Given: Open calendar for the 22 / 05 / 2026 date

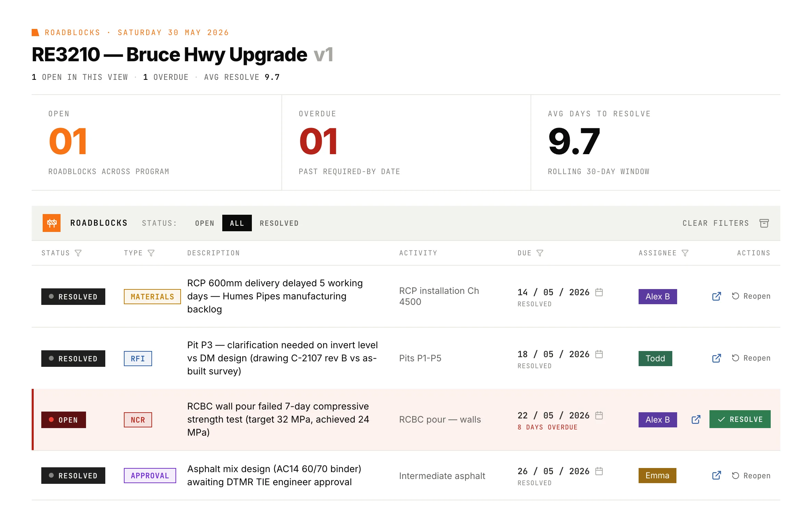Looking at the screenshot, I should pyautogui.click(x=599, y=415).
